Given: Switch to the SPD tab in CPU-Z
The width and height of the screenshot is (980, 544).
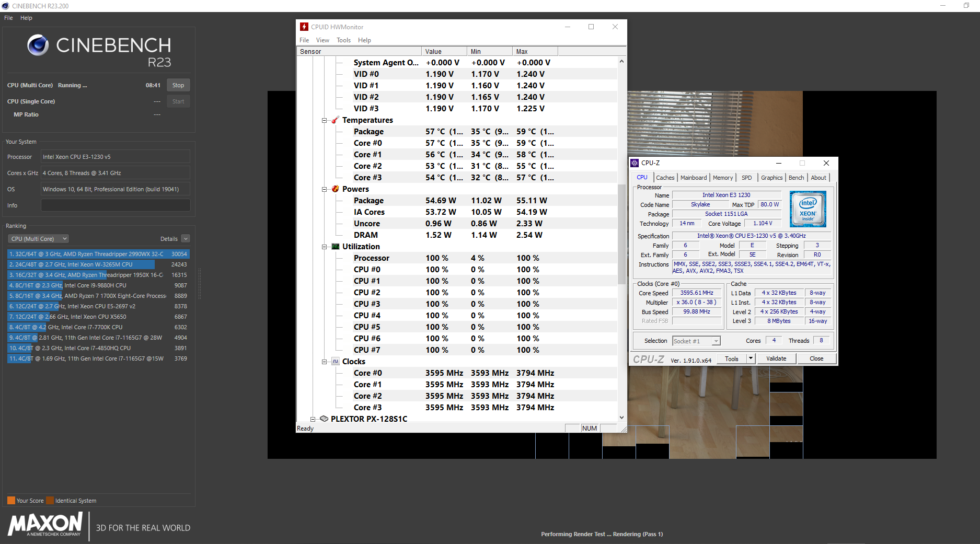Looking at the screenshot, I should click(747, 178).
